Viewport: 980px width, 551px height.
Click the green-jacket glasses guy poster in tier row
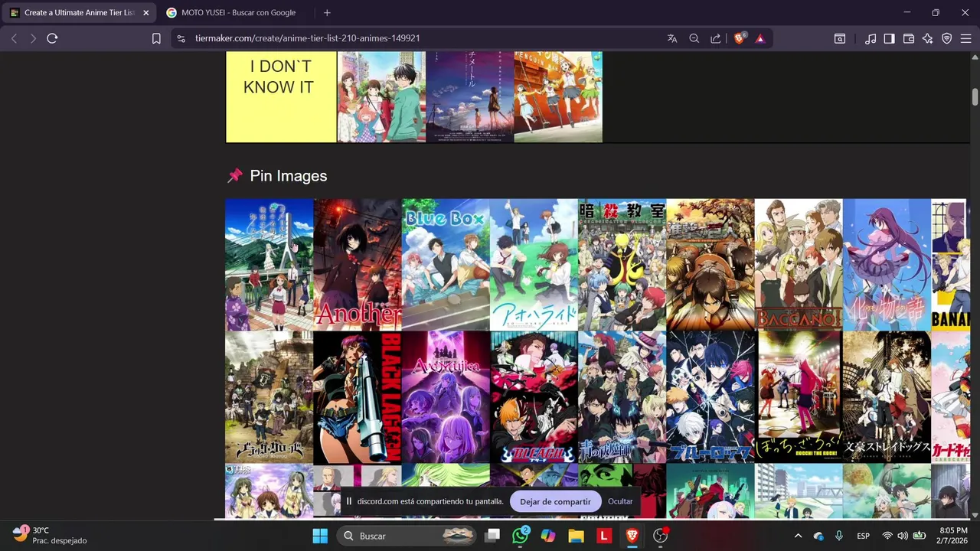[x=381, y=97]
